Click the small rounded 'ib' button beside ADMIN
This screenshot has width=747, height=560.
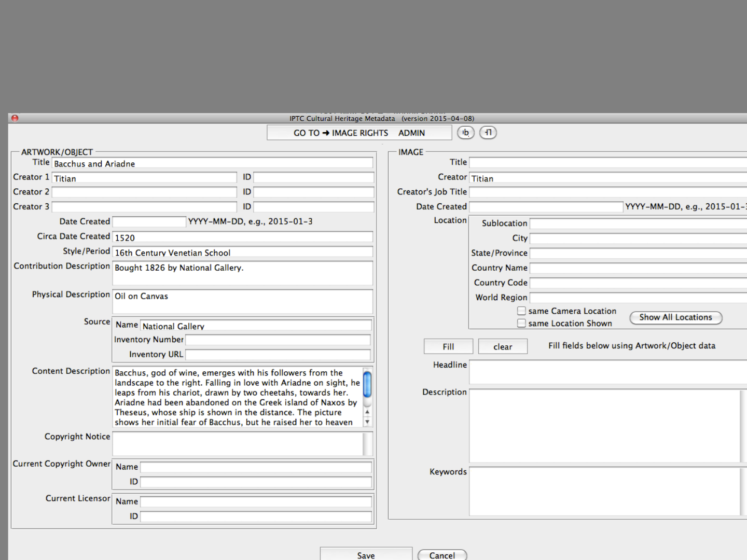click(x=465, y=133)
